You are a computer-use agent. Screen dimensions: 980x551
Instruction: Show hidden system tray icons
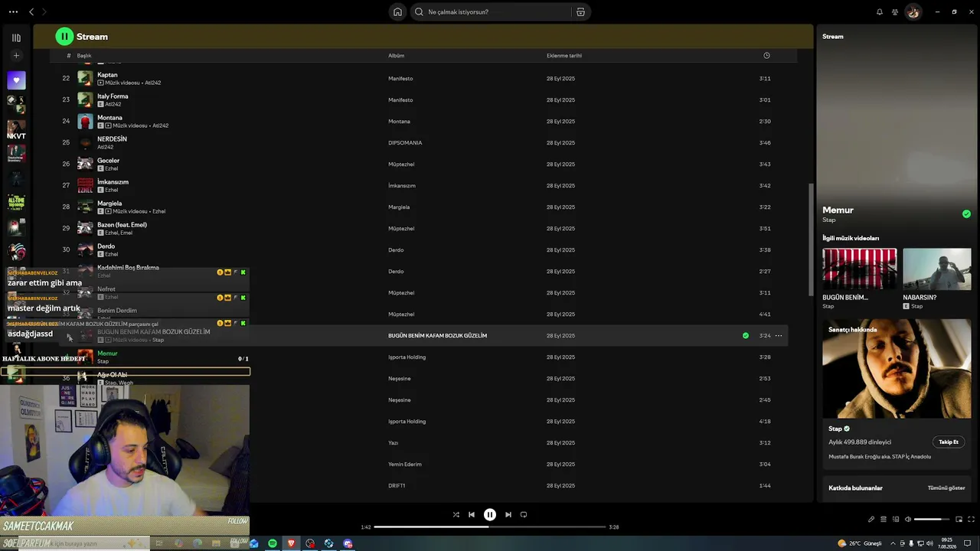[892, 543]
